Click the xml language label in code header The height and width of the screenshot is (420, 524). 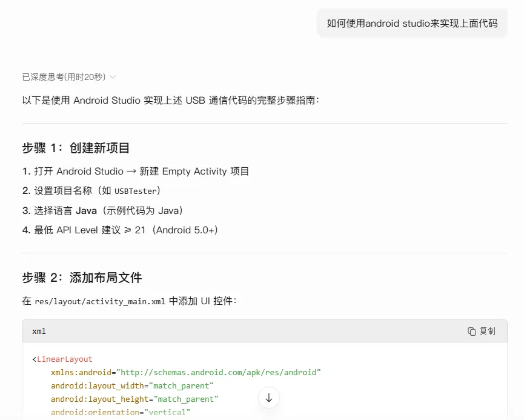(39, 332)
